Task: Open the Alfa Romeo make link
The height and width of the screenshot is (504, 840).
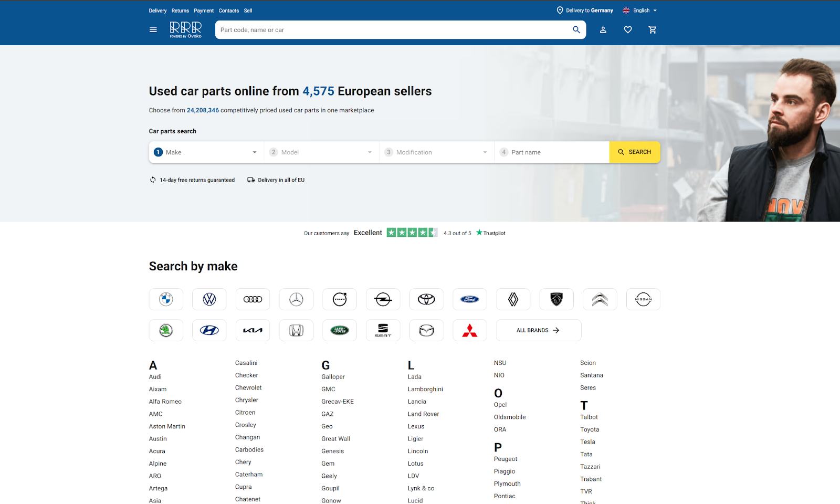Action: coord(165,402)
